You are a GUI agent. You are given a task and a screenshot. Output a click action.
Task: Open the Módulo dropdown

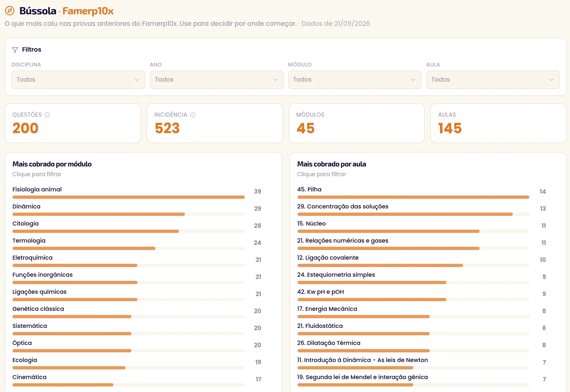point(355,80)
